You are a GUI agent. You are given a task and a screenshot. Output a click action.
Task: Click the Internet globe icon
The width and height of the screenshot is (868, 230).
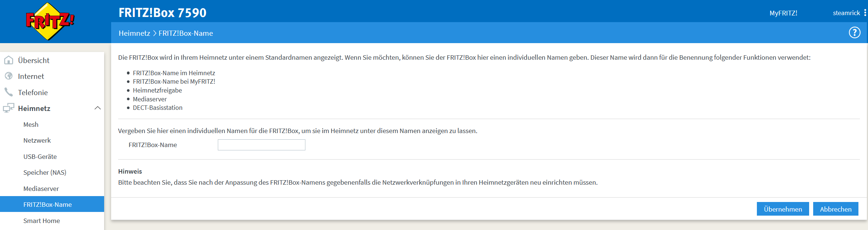(x=9, y=76)
